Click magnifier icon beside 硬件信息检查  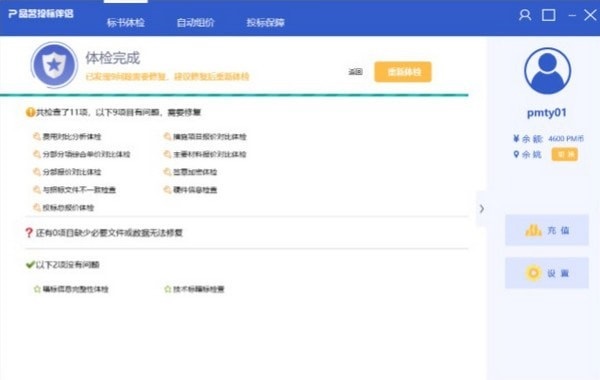tap(167, 189)
